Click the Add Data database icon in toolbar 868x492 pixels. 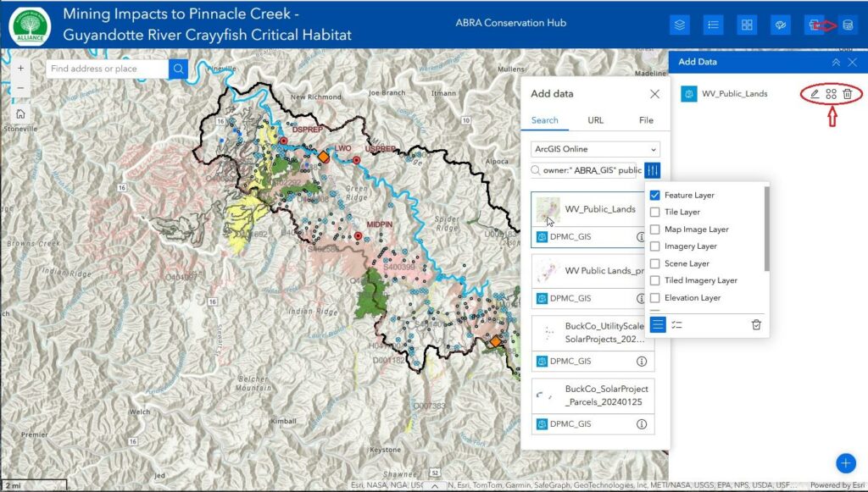point(849,25)
